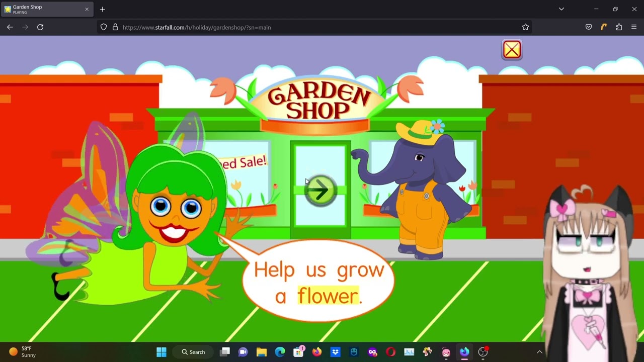Viewport: 644px width, 362px height.
Task: Open the Windows Start menu
Action: (162, 352)
